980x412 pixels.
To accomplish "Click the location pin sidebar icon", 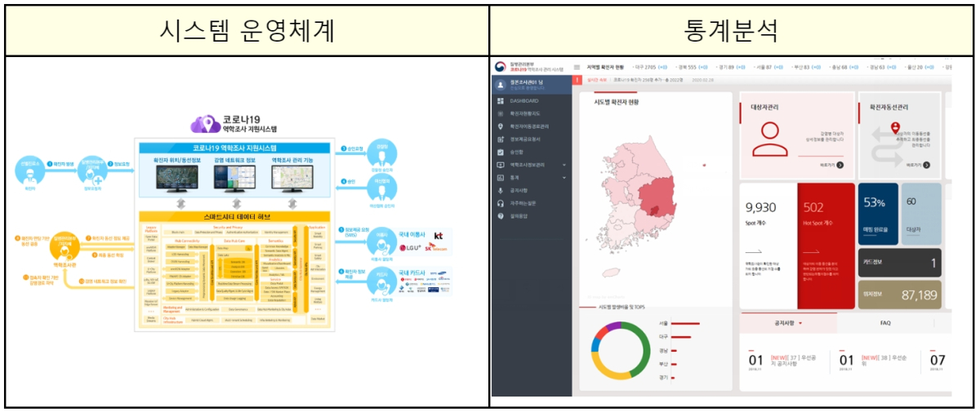I will tap(501, 126).
